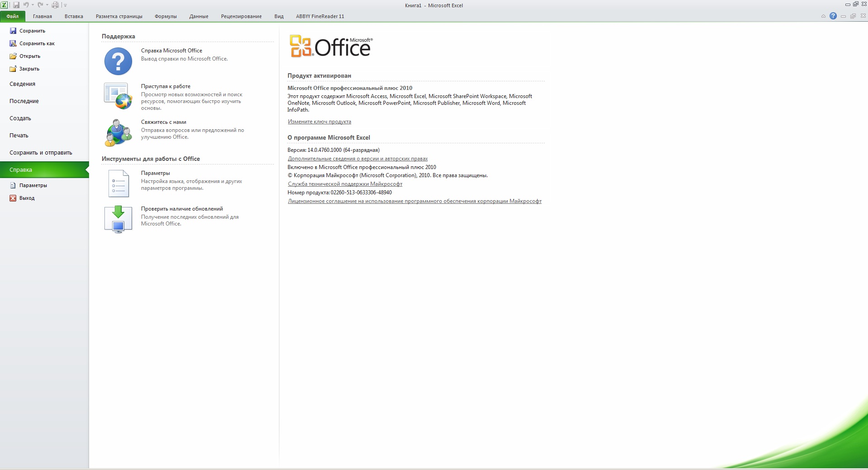The width and height of the screenshot is (868, 470).
Task: Click Свяжитесь с нами
Action: (x=164, y=122)
